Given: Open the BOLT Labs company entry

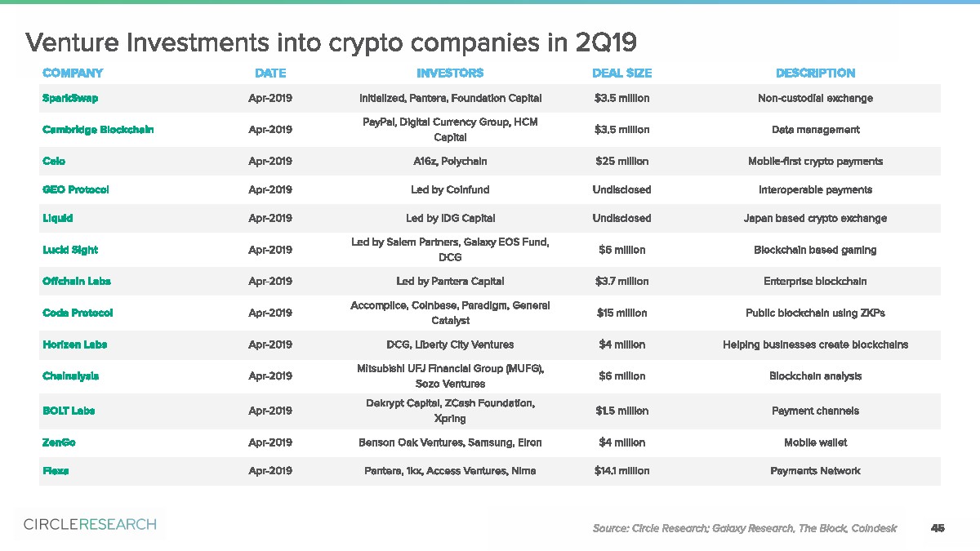Looking at the screenshot, I should 69,411.
